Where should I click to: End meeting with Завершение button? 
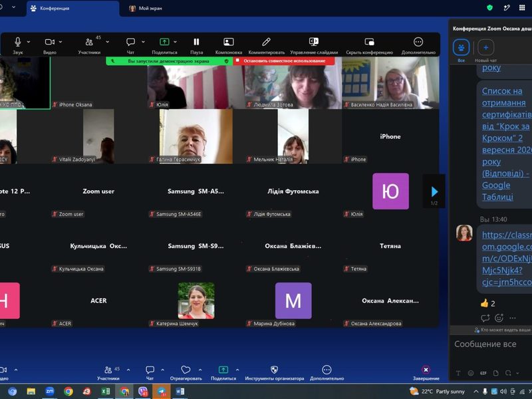coord(426,372)
